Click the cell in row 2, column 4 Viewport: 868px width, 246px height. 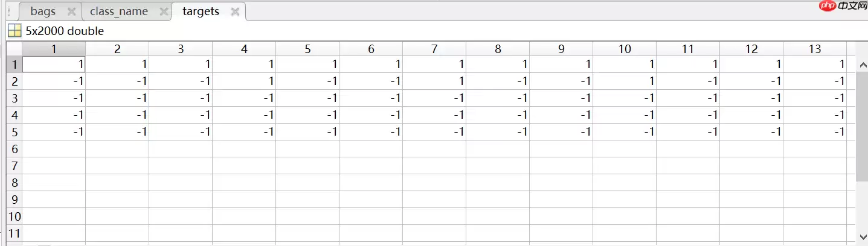(x=244, y=81)
